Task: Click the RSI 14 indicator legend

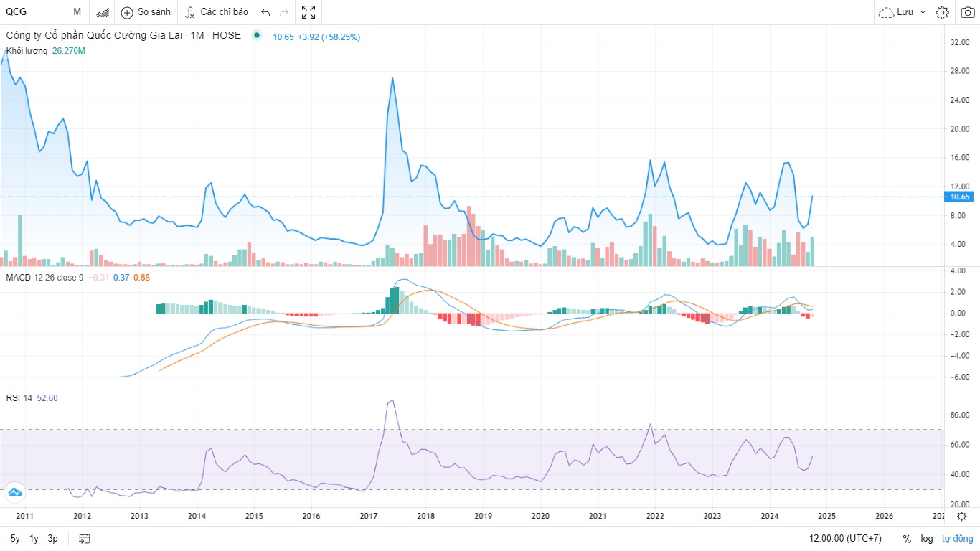Action: point(19,398)
